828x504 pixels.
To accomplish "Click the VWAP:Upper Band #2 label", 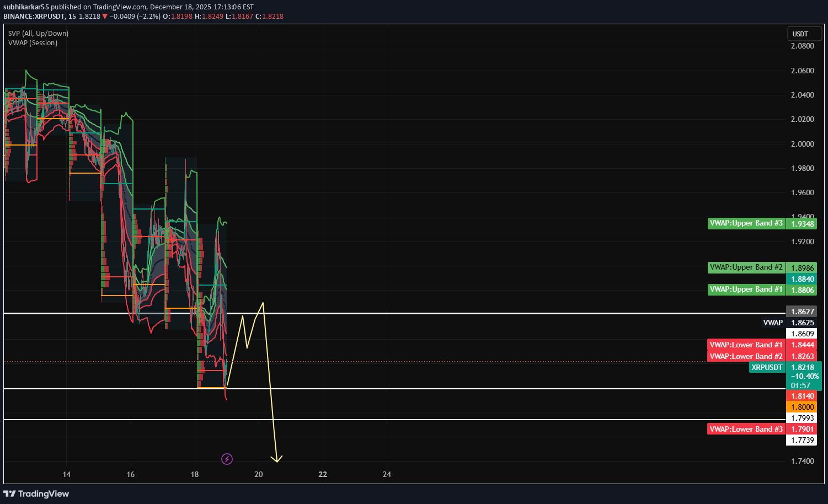I will tap(746, 267).
